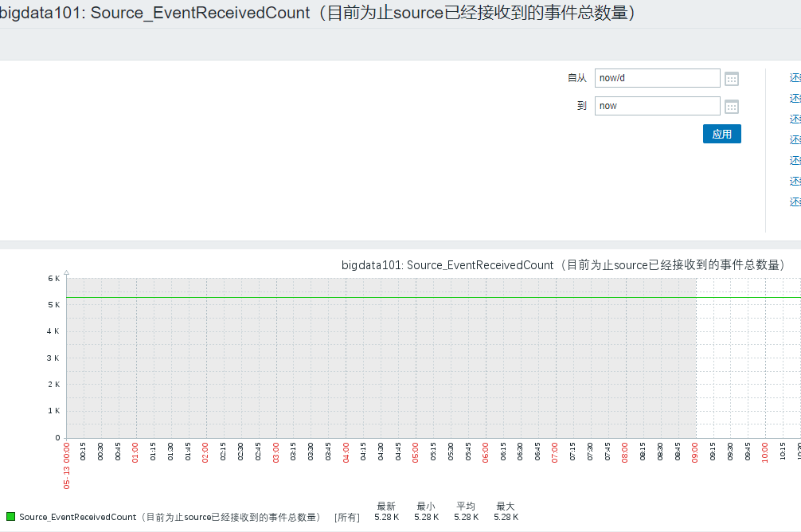801x532 pixels.
Task: Click the green Source_EventReceivedCount legend swatch
Action: coord(10,516)
